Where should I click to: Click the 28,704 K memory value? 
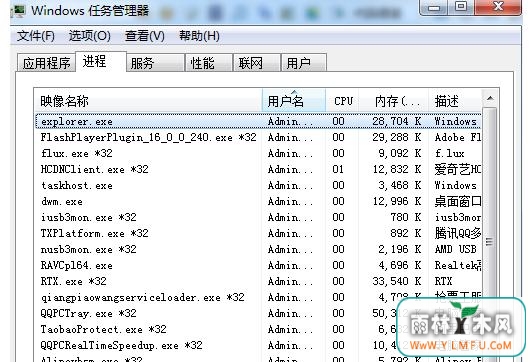click(x=397, y=121)
